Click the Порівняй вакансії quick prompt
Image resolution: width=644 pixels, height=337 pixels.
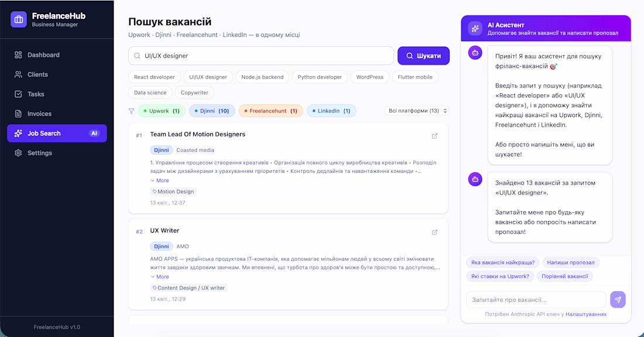click(x=565, y=276)
